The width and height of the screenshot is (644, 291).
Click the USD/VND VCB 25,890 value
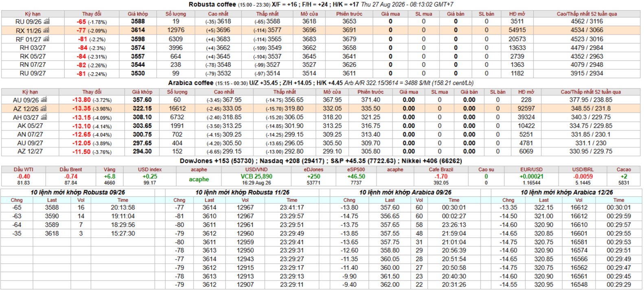click(x=256, y=177)
